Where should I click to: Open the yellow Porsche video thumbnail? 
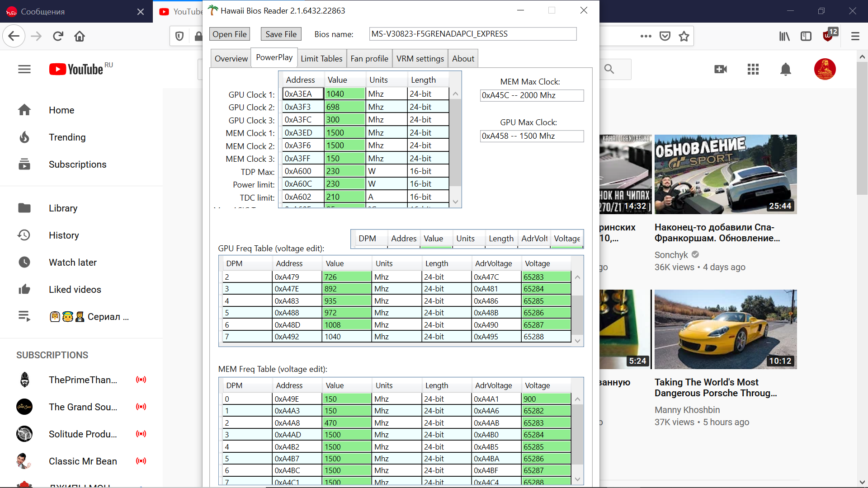(x=725, y=329)
